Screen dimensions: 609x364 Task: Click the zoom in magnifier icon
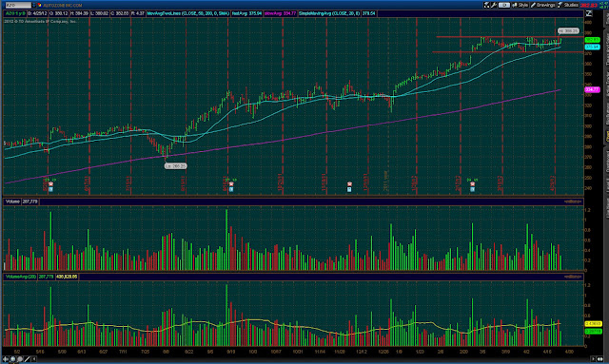click(x=12, y=359)
